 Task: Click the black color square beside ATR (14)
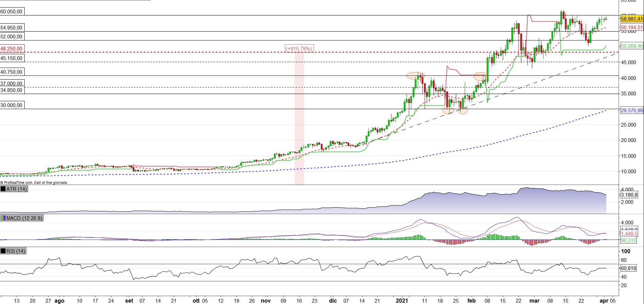pyautogui.click(x=3, y=189)
